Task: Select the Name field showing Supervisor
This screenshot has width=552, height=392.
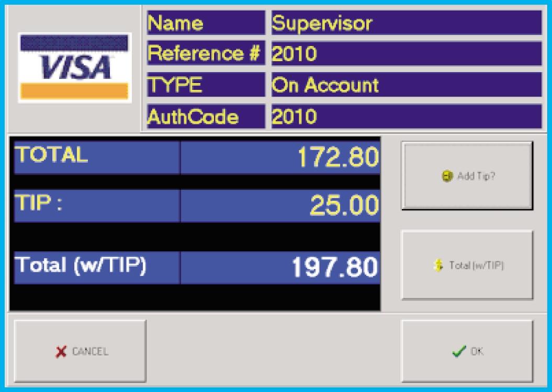Action: [406, 23]
